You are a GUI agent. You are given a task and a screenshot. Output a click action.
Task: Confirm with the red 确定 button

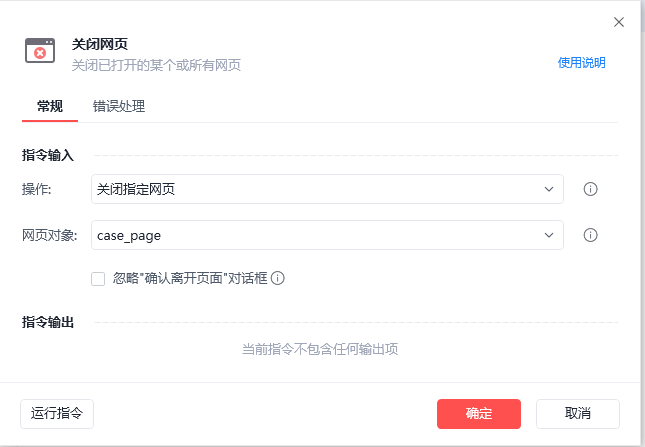coord(479,413)
